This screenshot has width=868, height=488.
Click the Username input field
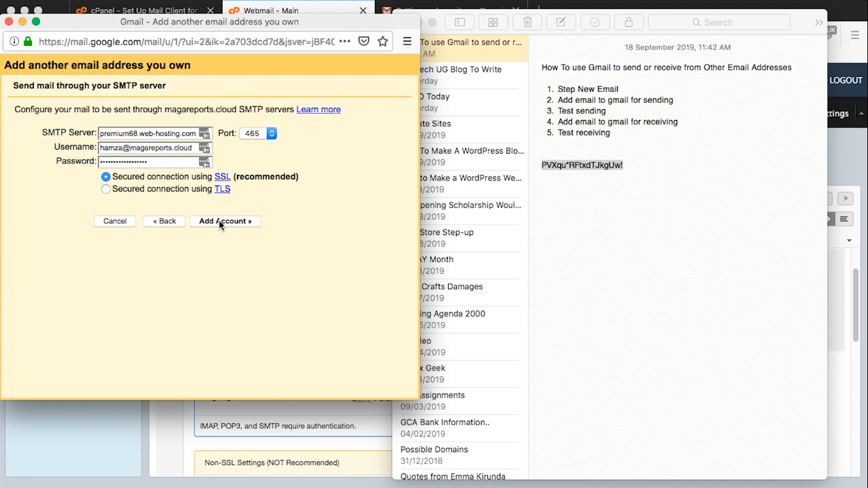(x=155, y=147)
